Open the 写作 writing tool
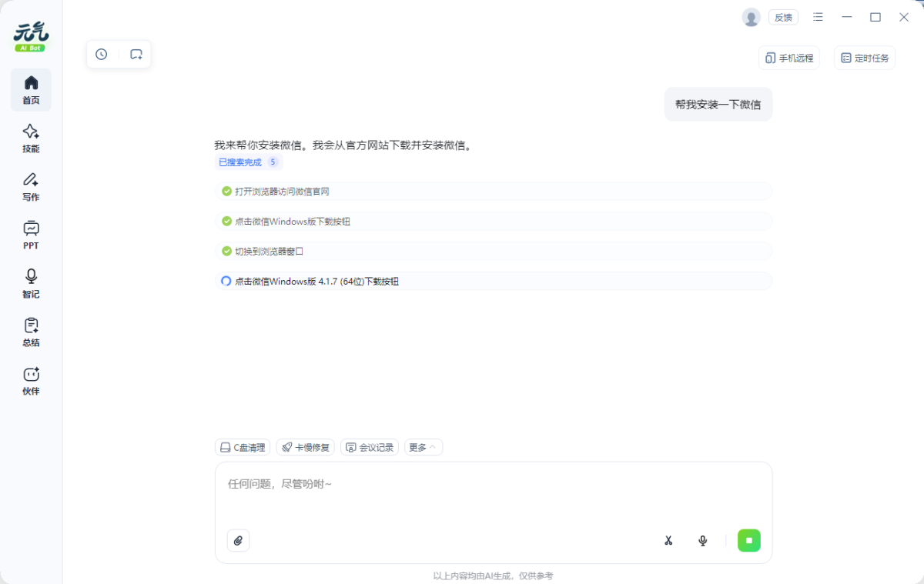The width and height of the screenshot is (924, 584). [31, 187]
